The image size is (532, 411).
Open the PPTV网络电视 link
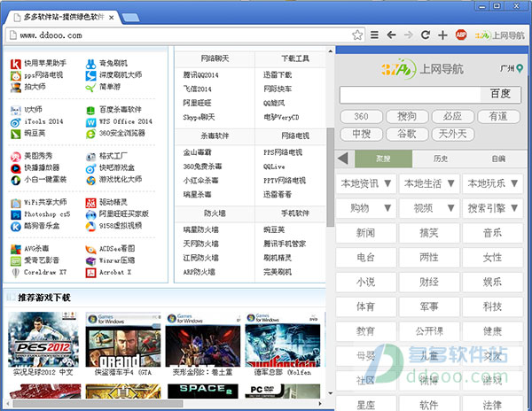[x=285, y=181]
